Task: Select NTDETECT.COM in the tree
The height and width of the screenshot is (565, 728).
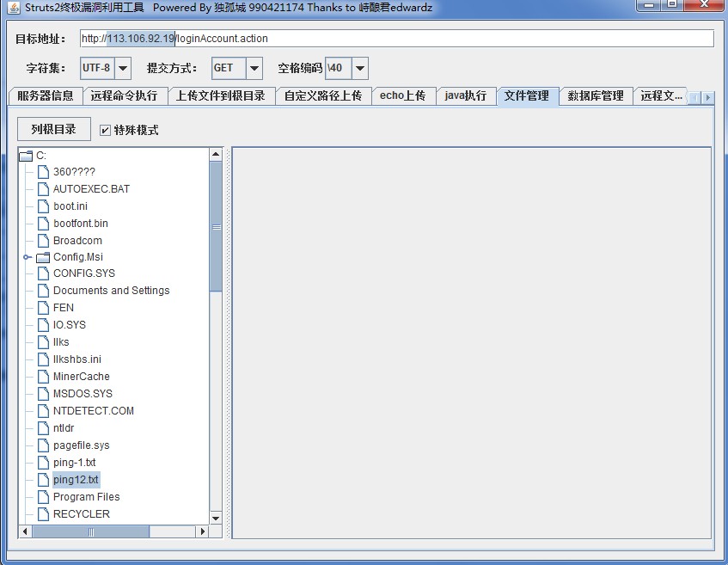Action: (94, 411)
